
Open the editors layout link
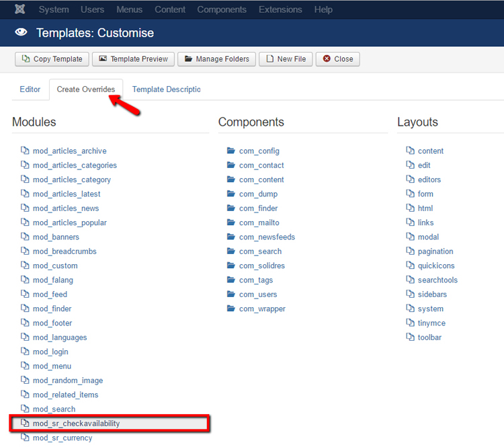(429, 179)
